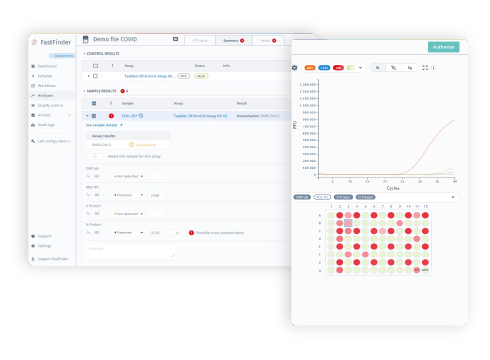Click the fullscreen expand chart icon
This screenshot has height=360, width=490.
click(x=425, y=68)
